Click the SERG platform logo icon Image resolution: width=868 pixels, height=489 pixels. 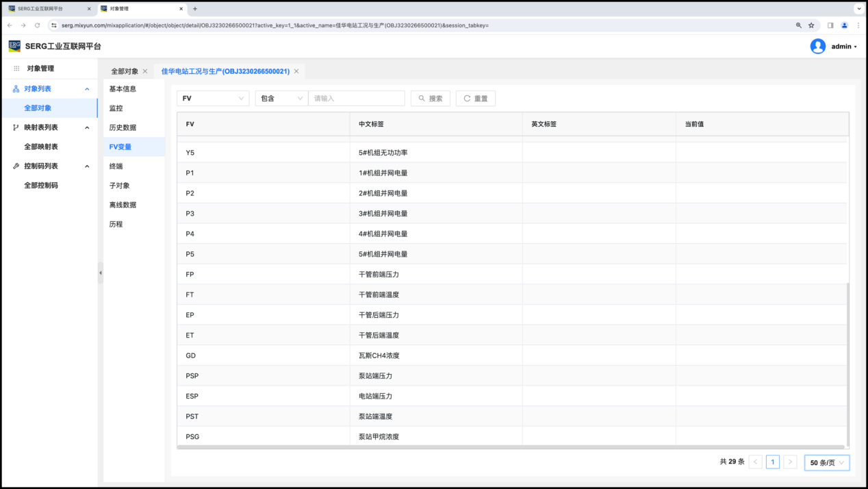pos(14,46)
